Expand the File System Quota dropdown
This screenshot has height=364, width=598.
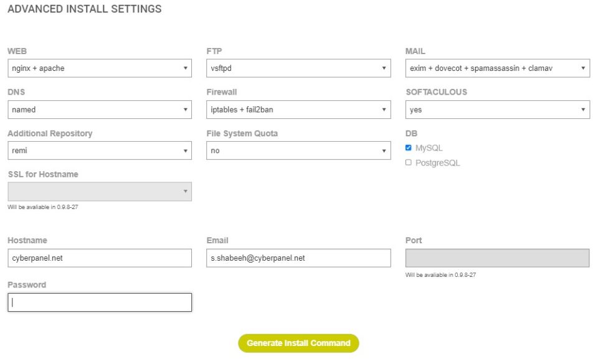pos(298,151)
